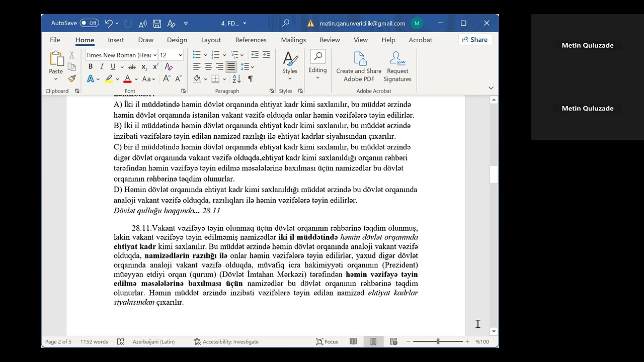Align text right

pyautogui.click(x=219, y=67)
